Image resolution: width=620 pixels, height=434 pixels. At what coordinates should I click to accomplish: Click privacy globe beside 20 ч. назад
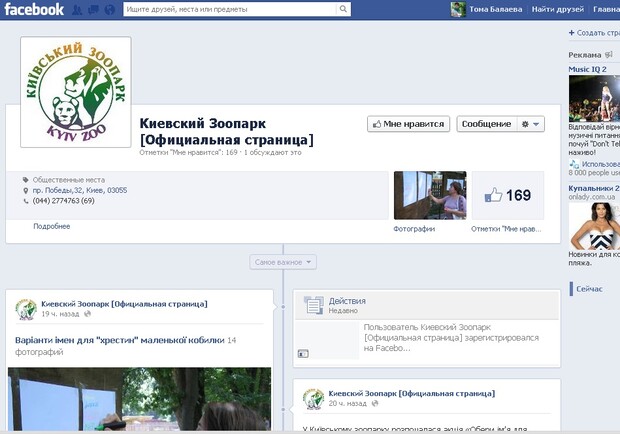(x=375, y=404)
